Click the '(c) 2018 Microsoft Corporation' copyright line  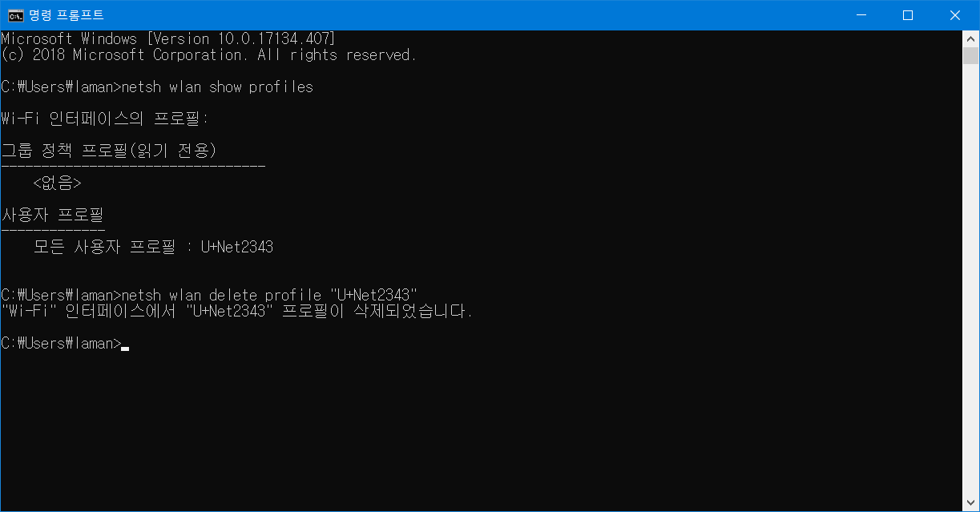click(209, 54)
